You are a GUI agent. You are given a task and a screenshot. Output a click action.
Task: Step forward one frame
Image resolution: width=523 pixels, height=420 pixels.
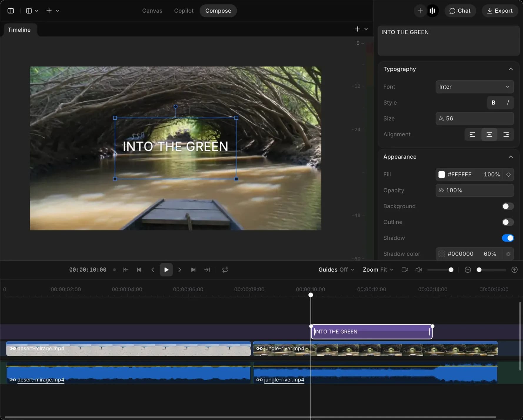180,270
